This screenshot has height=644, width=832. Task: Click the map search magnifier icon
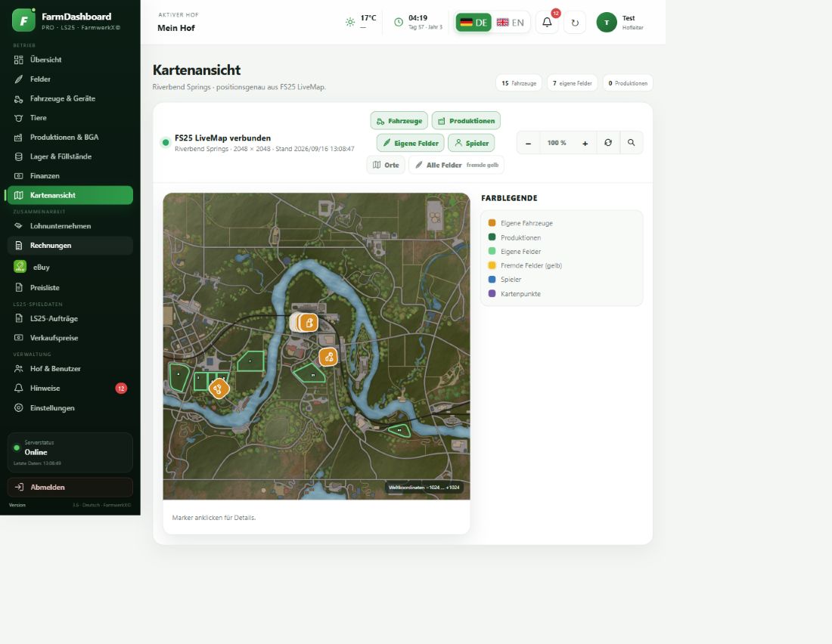pyautogui.click(x=631, y=143)
